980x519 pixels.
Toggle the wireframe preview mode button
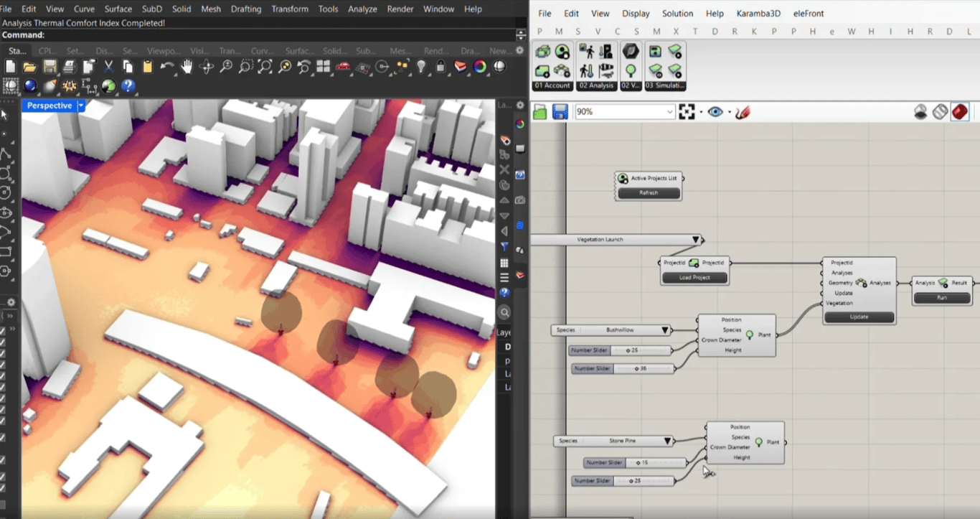coord(940,112)
